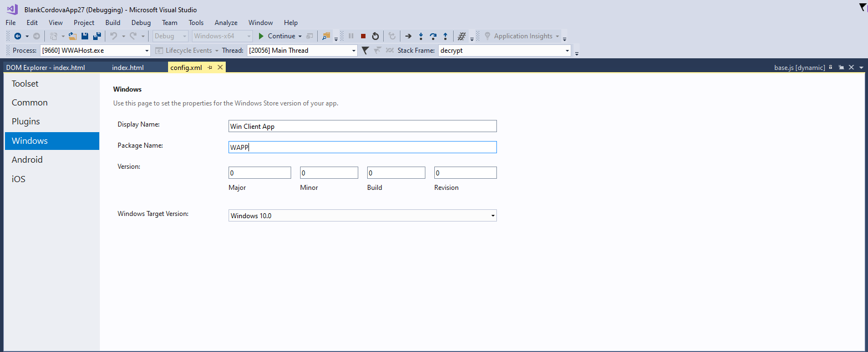The width and height of the screenshot is (868, 352).
Task: Step Into the next statement
Action: [421, 36]
